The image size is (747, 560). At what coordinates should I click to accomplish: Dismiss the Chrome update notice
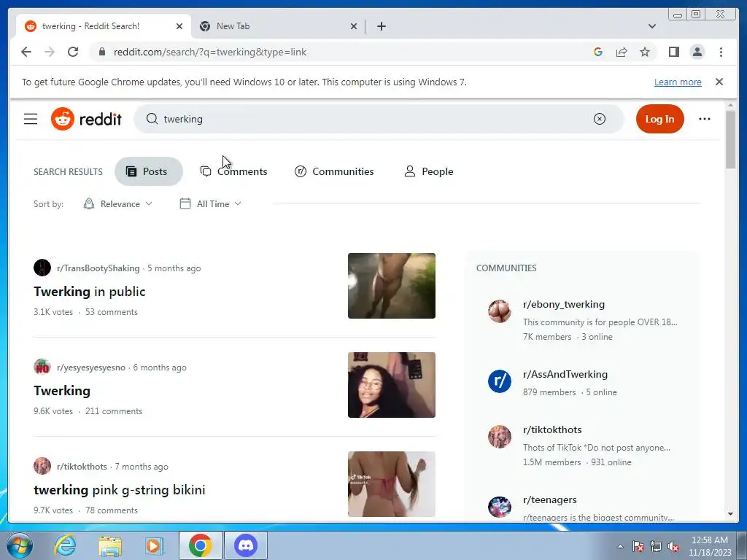[719, 82]
